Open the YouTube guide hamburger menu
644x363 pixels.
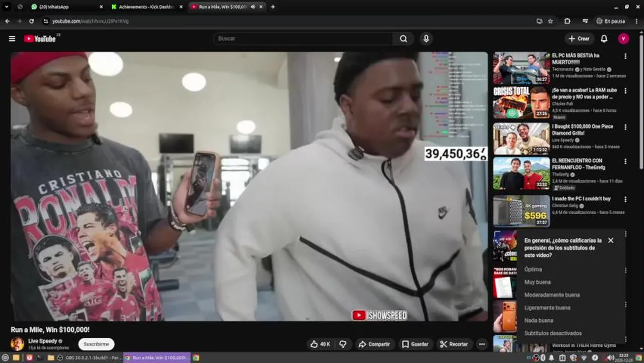point(12,39)
